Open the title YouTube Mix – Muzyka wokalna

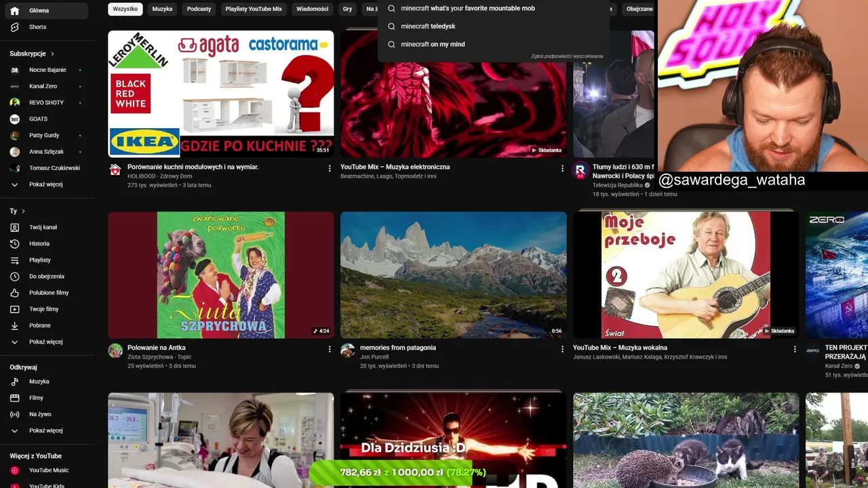point(620,348)
